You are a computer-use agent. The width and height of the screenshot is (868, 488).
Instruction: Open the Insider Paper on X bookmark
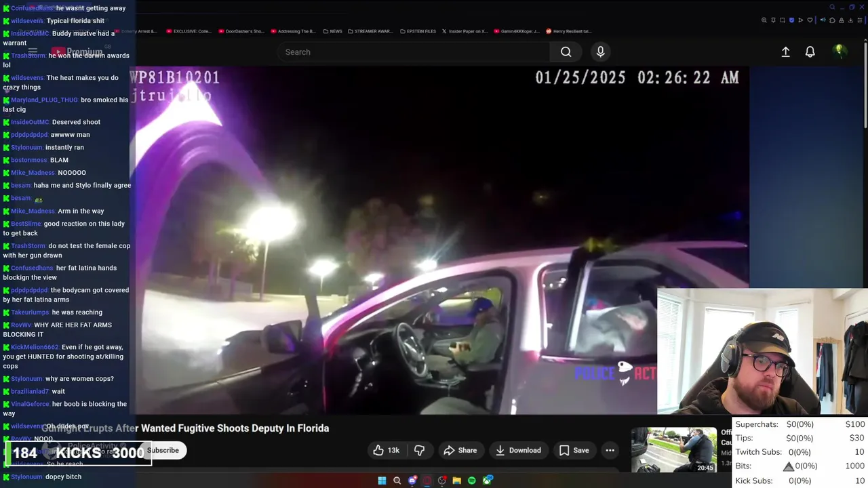click(465, 31)
